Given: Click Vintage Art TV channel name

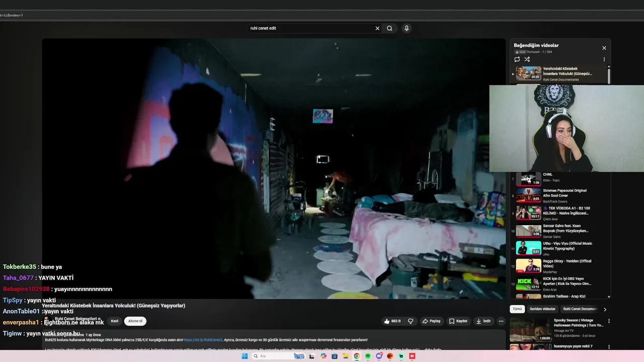Looking at the screenshot, I should pos(564,331).
